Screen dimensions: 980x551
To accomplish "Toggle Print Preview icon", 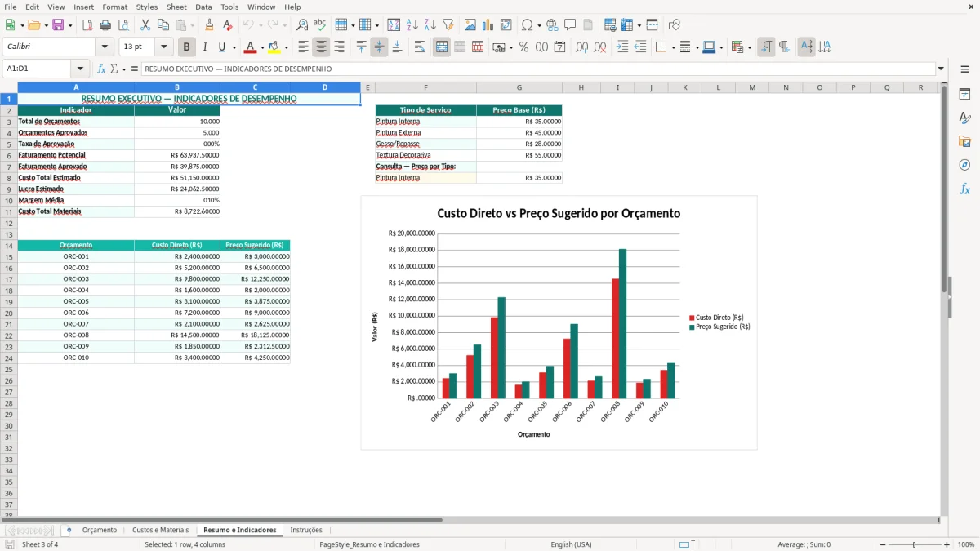I will point(123,25).
